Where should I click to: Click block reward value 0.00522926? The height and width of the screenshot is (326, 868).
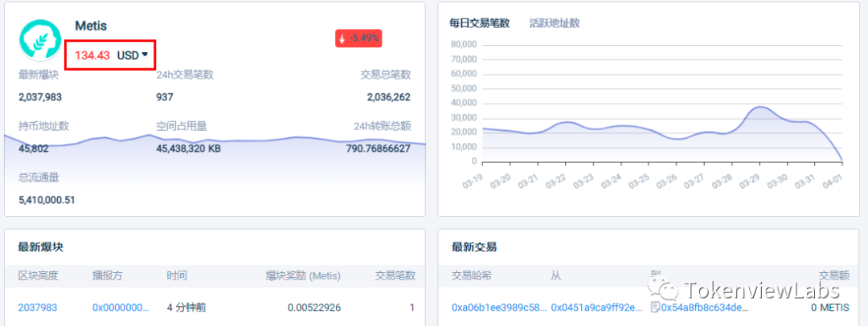pyautogui.click(x=314, y=308)
